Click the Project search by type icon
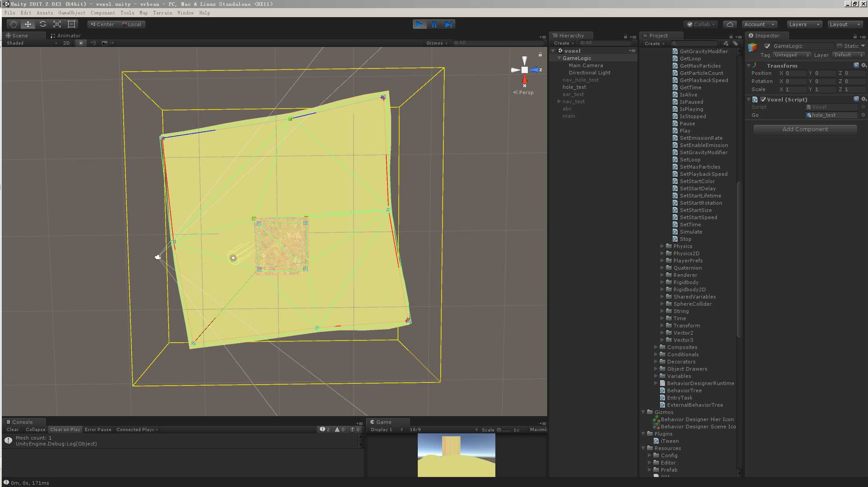 [725, 43]
